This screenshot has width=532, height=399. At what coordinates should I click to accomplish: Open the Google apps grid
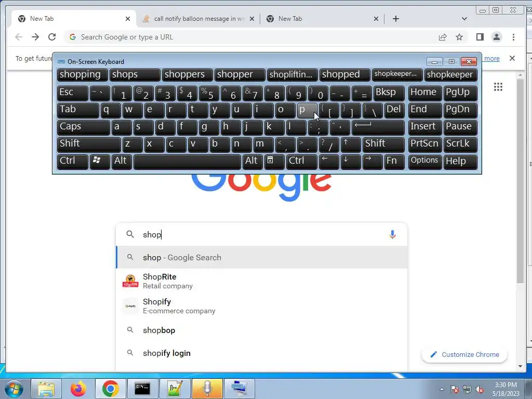(498, 87)
